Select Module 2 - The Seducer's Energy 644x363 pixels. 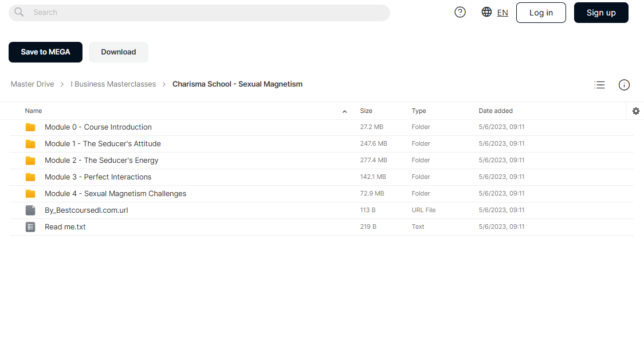tap(101, 161)
